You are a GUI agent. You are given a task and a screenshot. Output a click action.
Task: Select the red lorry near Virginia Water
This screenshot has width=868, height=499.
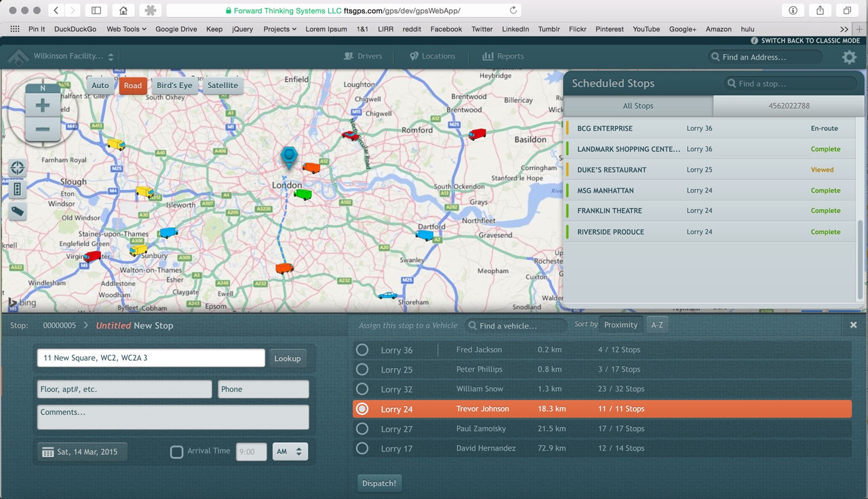[92, 256]
